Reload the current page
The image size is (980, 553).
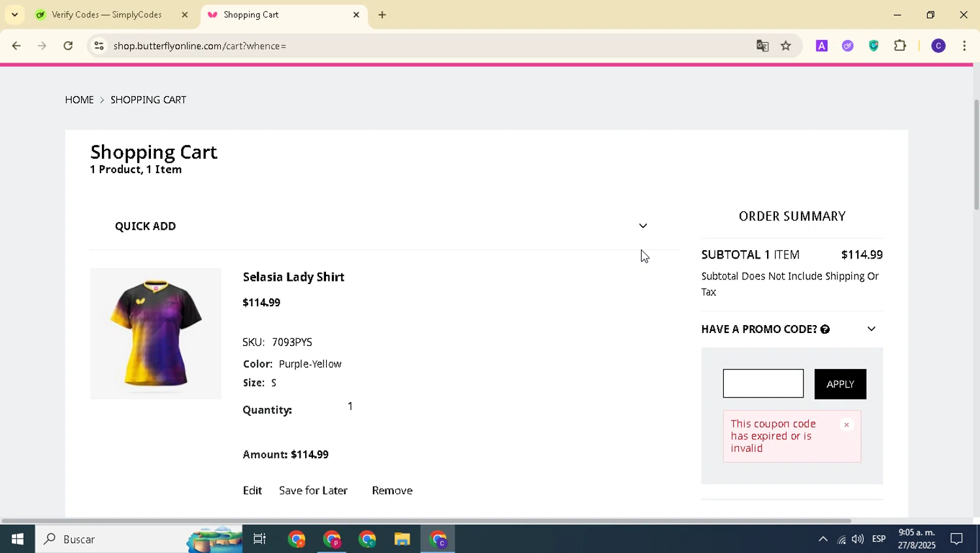click(68, 46)
